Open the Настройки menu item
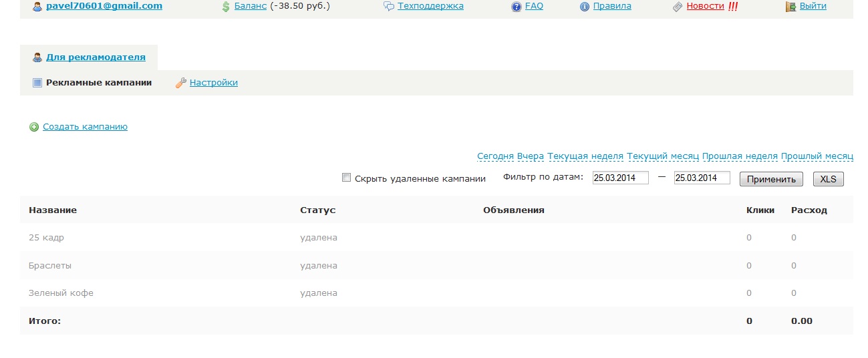 click(x=214, y=83)
